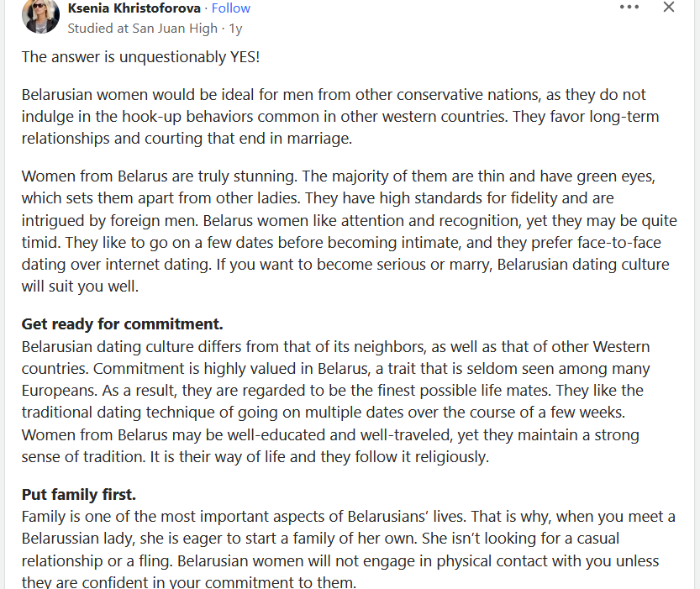Click the 'Get ready for commitment.' heading
The width and height of the screenshot is (700, 589).
click(x=121, y=323)
